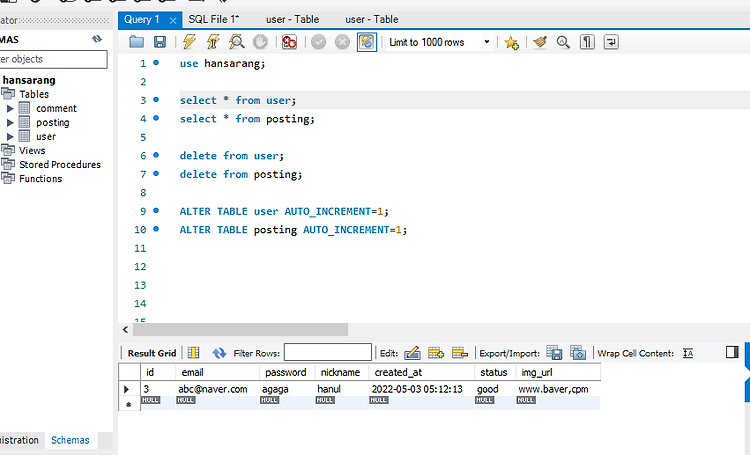Viewport: 750px width, 455px height.
Task: Open a SQL script file icon
Action: click(x=137, y=42)
